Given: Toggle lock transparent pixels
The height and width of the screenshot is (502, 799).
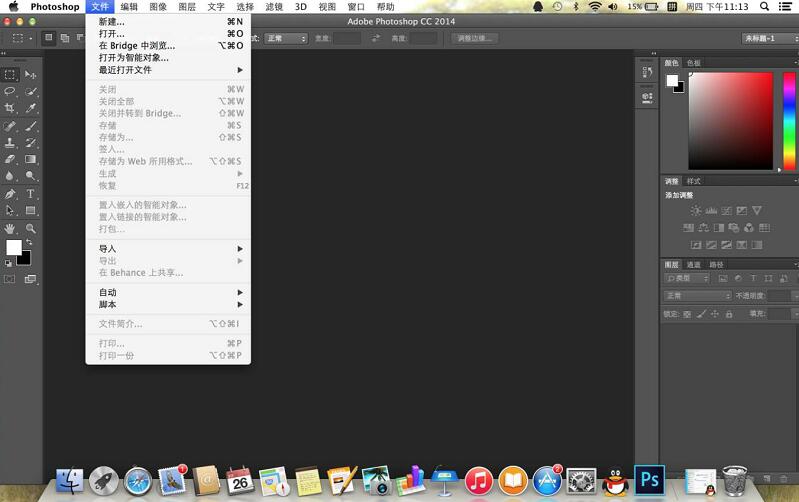Looking at the screenshot, I should (x=687, y=314).
